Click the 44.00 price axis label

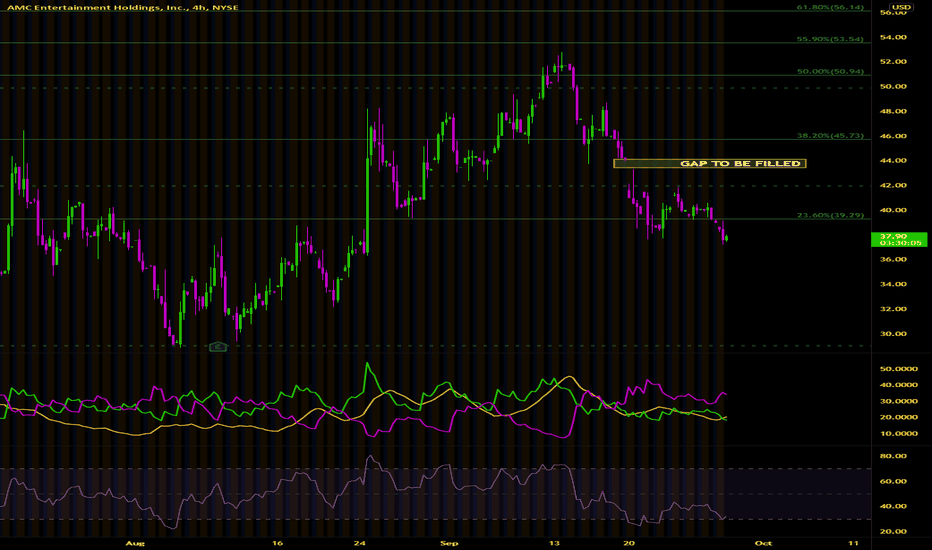[893, 161]
